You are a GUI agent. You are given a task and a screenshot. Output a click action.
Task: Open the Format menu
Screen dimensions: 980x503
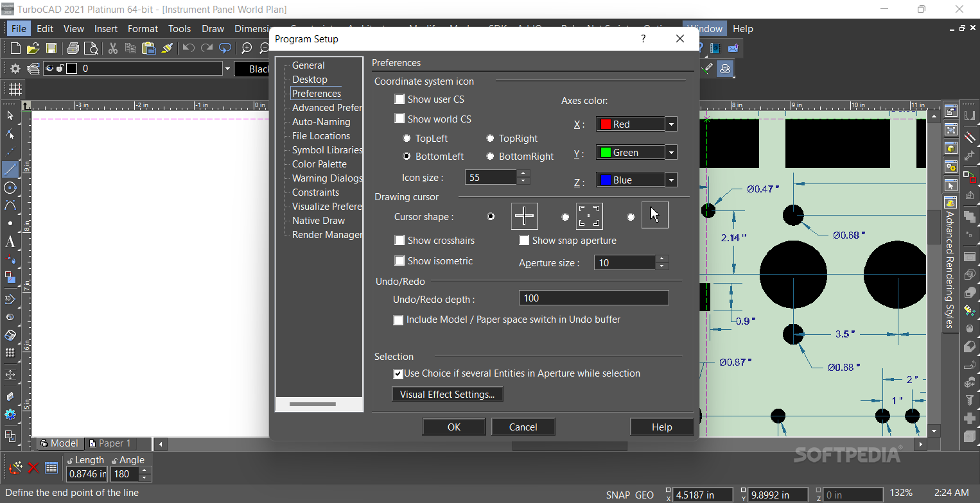pos(143,29)
